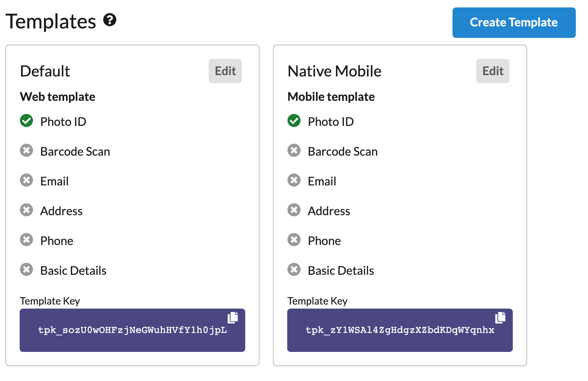Click Address X icon in Native Mobile template

point(294,210)
